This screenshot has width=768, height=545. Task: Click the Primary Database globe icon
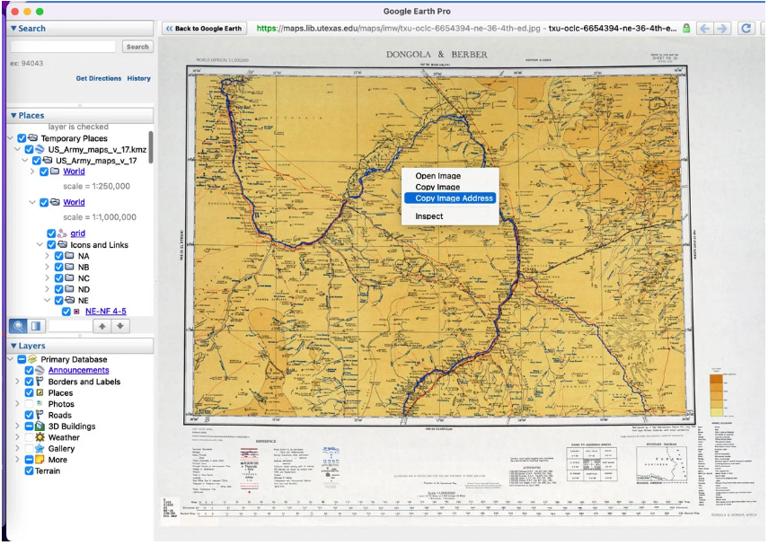(32, 359)
